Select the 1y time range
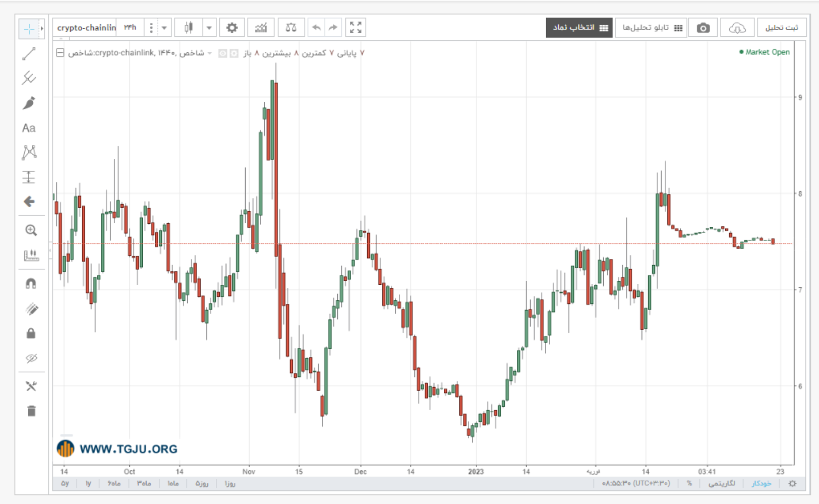Viewport: 819px width, 504px height. click(88, 483)
